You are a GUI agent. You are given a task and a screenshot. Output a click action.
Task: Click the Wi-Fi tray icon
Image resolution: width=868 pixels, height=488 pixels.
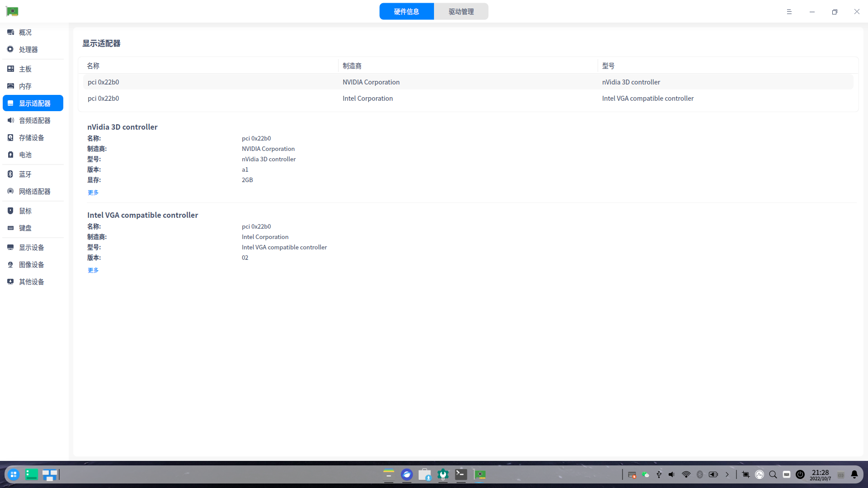(686, 474)
